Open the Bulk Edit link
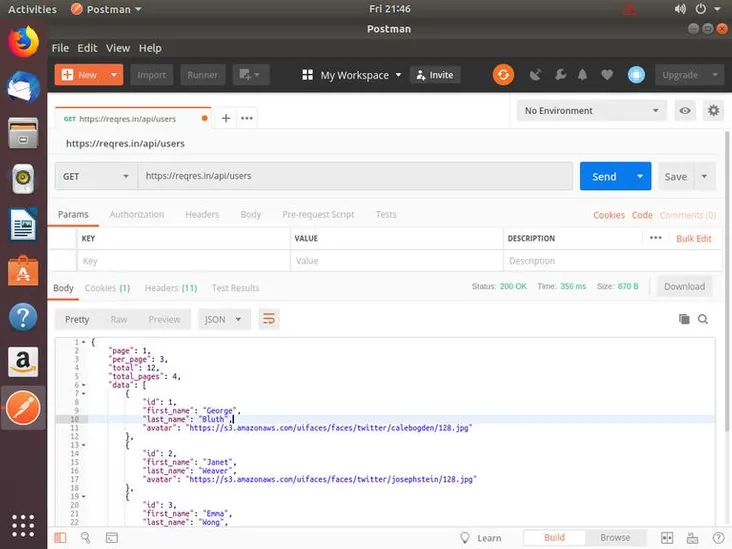The image size is (732, 549). (694, 239)
